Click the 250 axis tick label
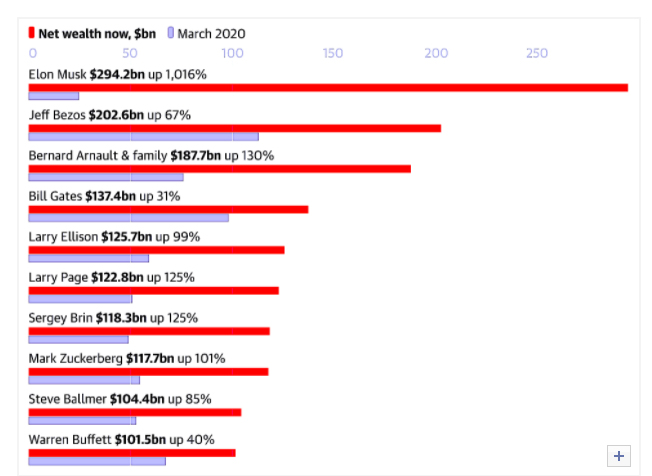 [x=537, y=53]
